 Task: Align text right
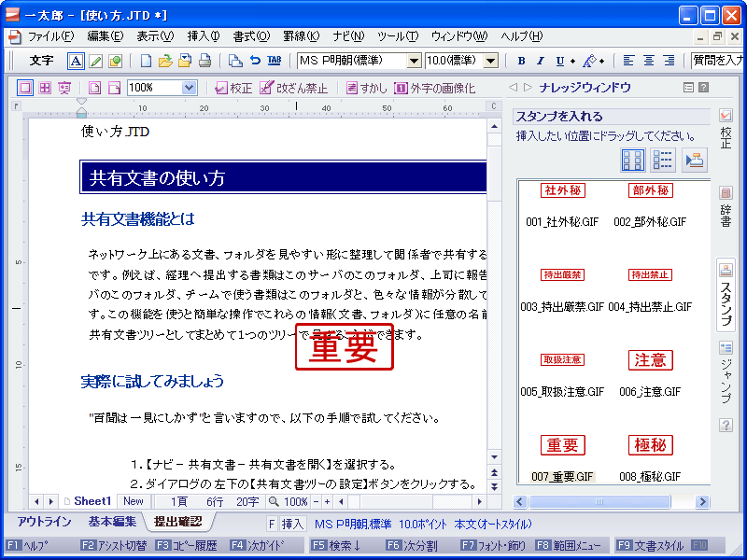[669, 61]
